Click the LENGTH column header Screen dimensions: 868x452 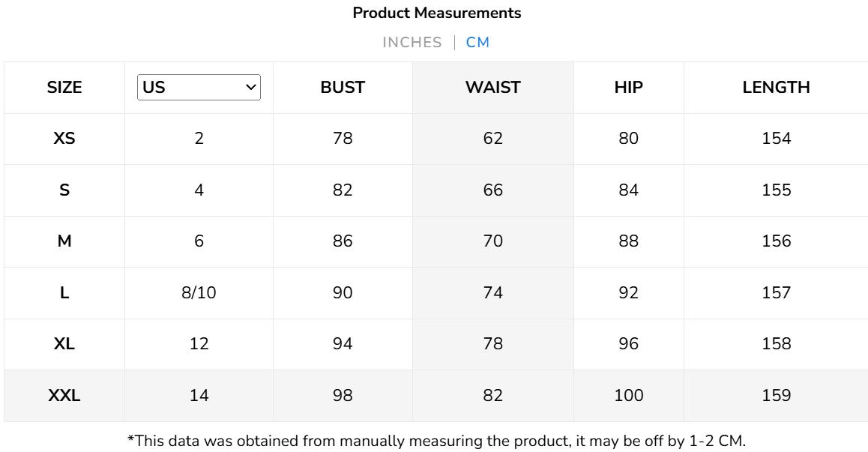[776, 88]
